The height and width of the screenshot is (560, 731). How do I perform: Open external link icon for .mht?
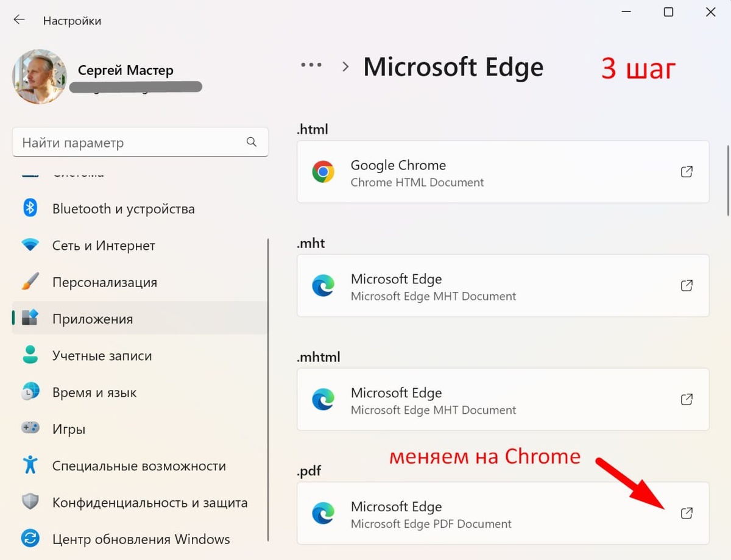687,285
